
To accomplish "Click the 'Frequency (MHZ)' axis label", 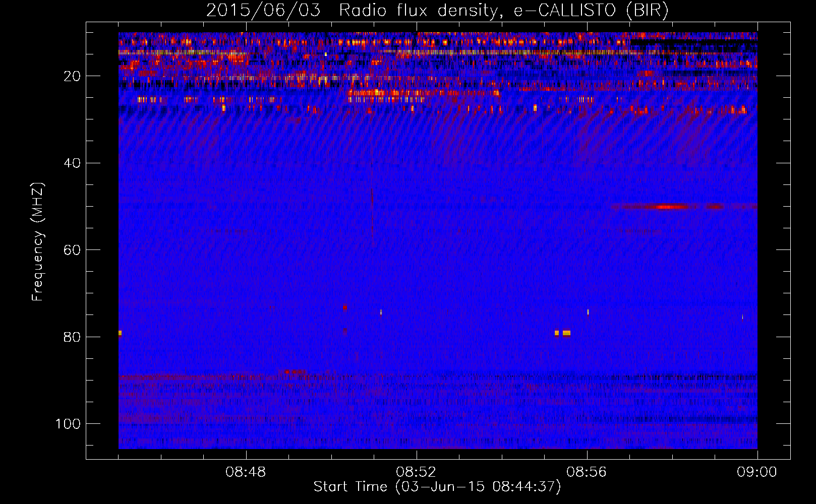I will pos(38,242).
